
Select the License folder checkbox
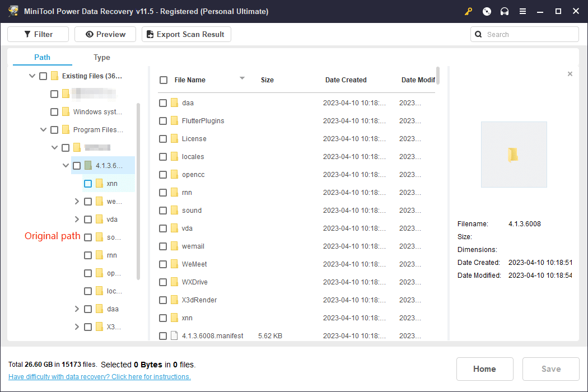(163, 139)
